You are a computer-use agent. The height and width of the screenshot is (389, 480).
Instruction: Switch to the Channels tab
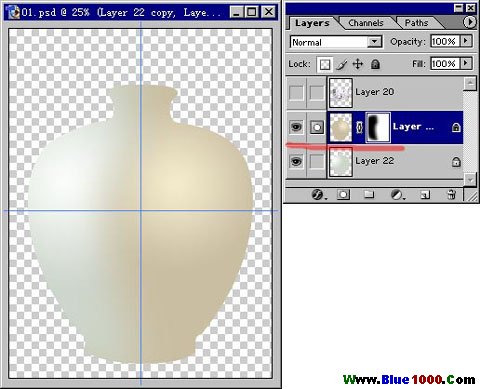tap(366, 23)
